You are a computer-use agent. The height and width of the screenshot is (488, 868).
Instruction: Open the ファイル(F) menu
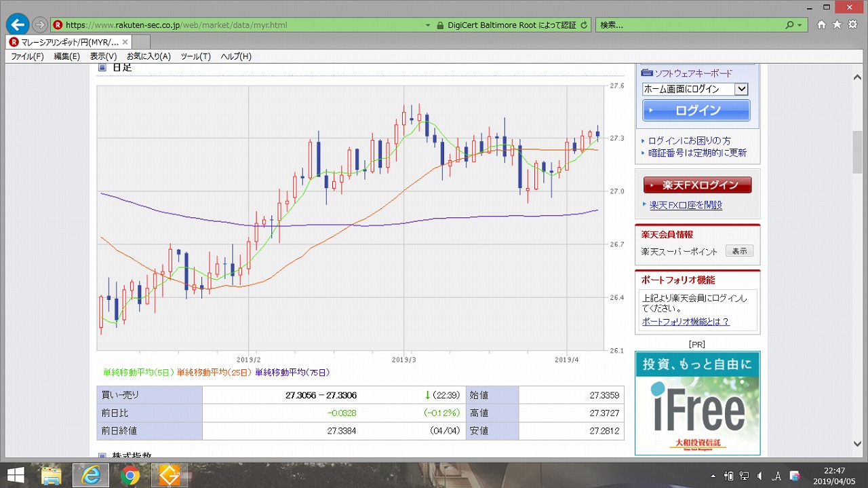tap(27, 56)
